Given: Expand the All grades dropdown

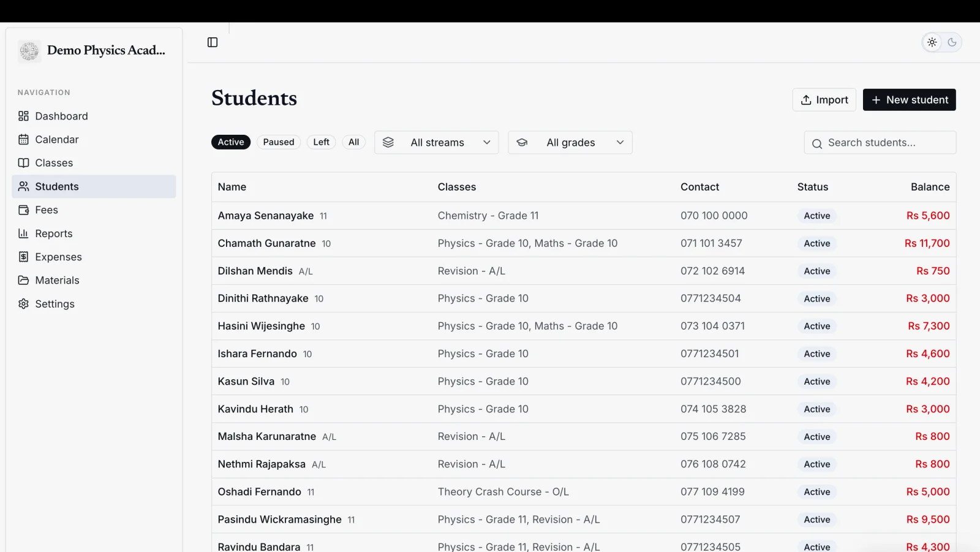Looking at the screenshot, I should tap(570, 143).
